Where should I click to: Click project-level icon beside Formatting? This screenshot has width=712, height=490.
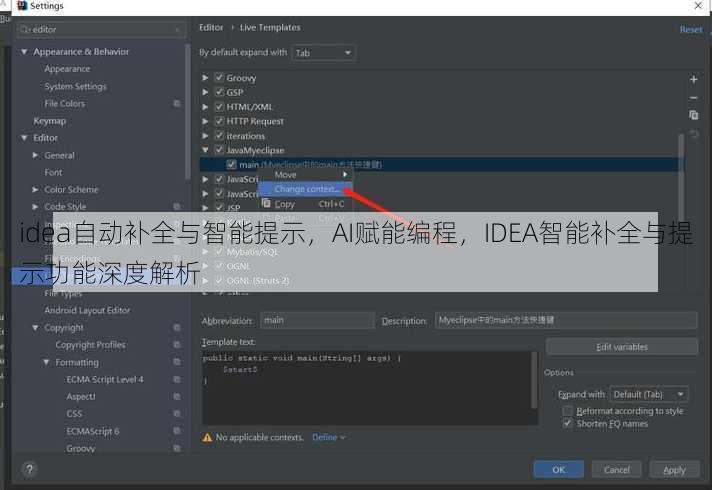[177, 362]
